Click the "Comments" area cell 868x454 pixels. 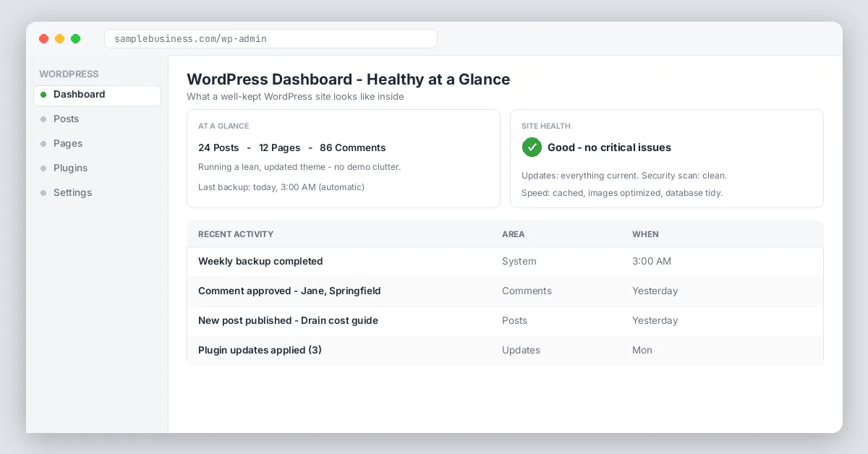[527, 291]
